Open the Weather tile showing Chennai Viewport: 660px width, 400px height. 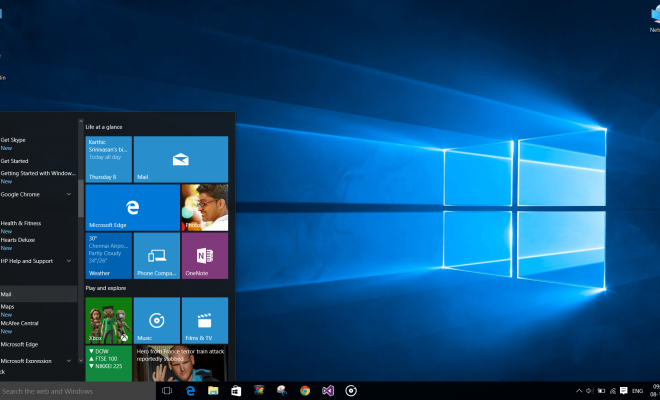pos(109,256)
